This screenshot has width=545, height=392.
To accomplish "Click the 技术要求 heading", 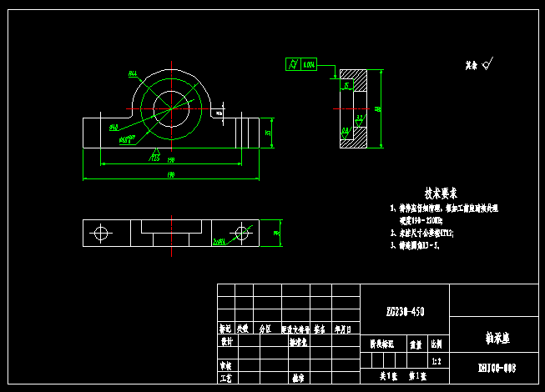I will click(x=441, y=193).
